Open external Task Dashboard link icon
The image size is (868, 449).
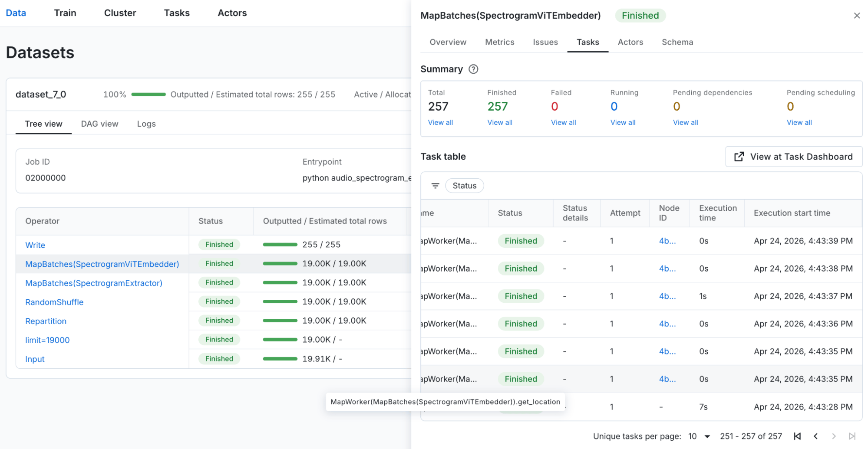739,157
